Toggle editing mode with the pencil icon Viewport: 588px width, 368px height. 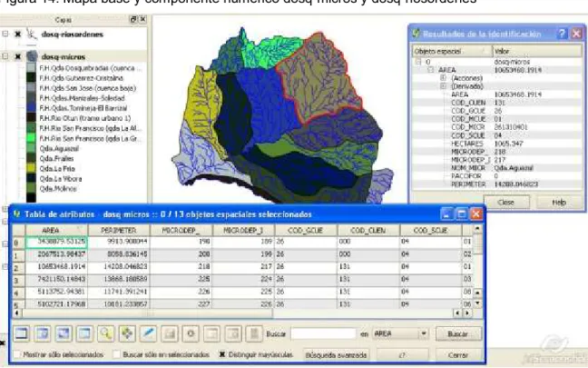tap(148, 333)
